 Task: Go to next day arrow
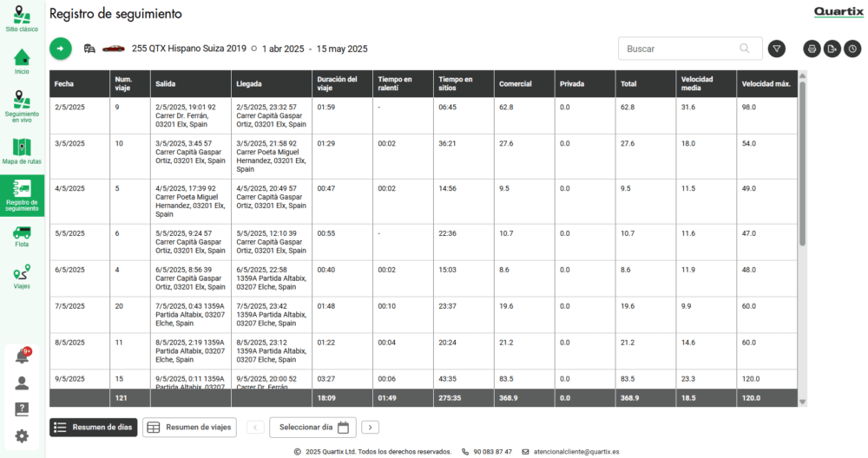tap(371, 427)
